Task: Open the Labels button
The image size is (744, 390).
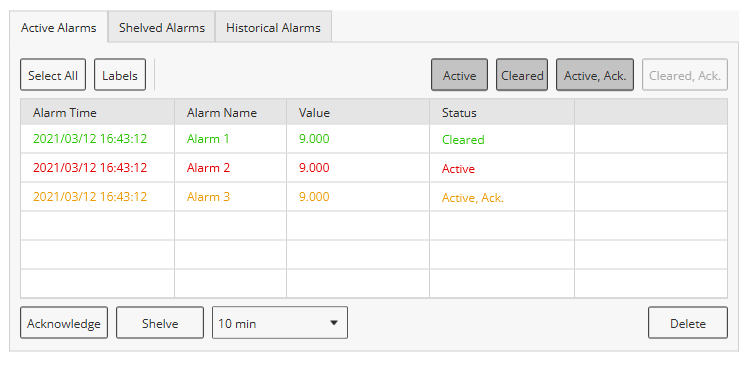Action: (x=120, y=75)
